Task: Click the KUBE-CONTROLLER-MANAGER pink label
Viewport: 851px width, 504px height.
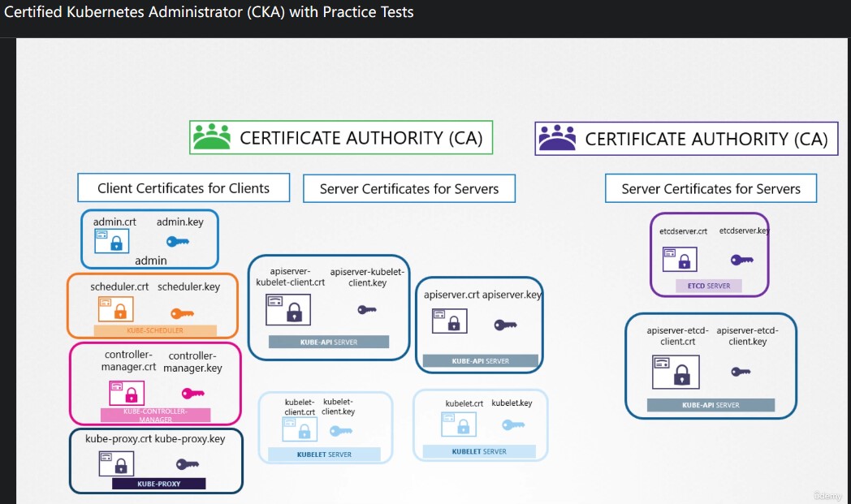Action: pyautogui.click(x=155, y=416)
